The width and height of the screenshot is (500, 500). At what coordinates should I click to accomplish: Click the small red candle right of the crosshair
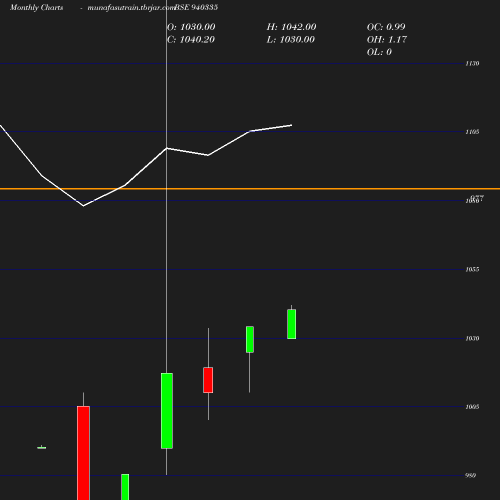coord(208,380)
